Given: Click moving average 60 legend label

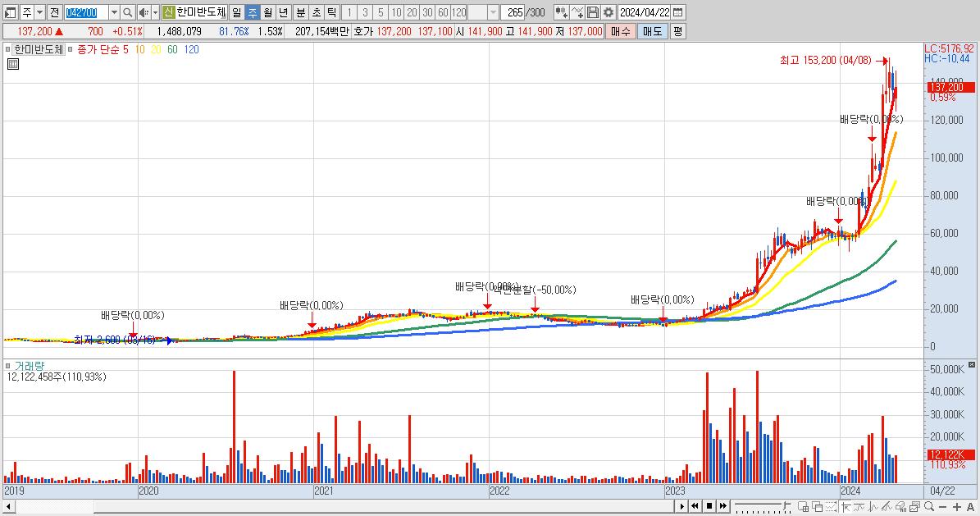Looking at the screenshot, I should pos(172,49).
